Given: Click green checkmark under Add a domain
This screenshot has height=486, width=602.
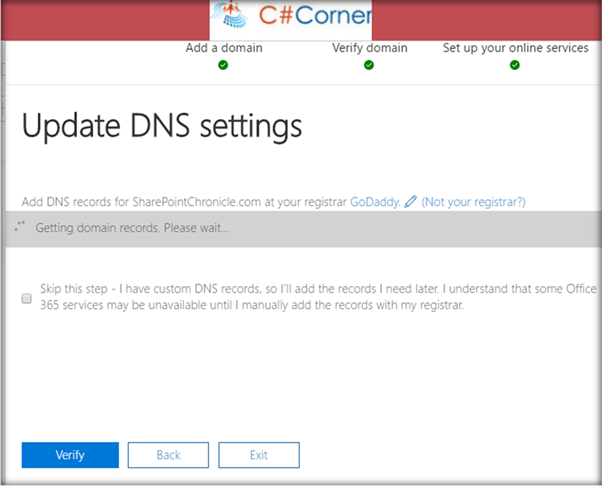Looking at the screenshot, I should [223, 65].
